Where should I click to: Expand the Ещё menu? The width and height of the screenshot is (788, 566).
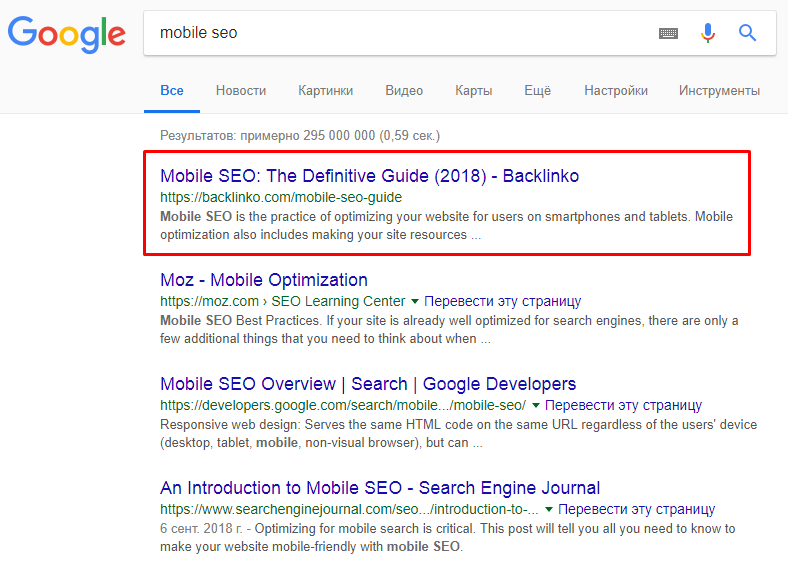[x=537, y=90]
